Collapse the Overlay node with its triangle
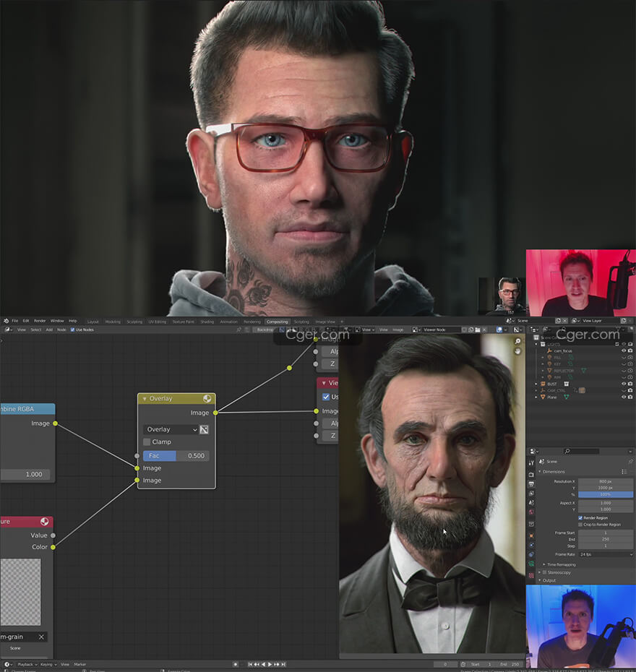This screenshot has height=672, width=636. click(145, 399)
